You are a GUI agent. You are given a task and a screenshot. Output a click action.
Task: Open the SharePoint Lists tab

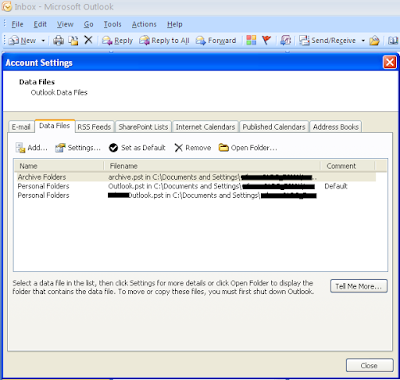143,127
